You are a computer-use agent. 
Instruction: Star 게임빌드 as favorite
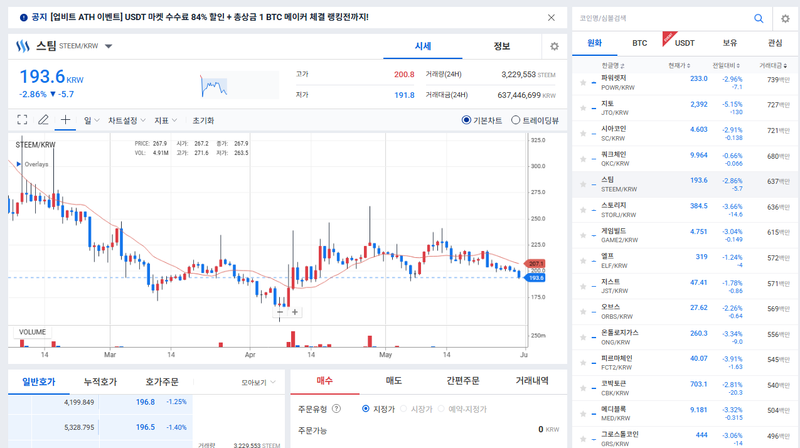[x=583, y=235]
